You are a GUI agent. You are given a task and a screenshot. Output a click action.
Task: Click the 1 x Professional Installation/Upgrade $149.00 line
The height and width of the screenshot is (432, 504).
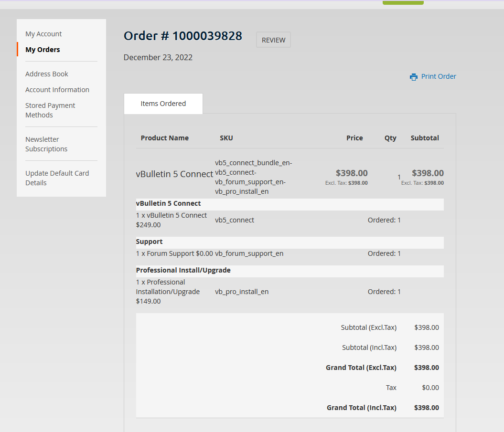[x=168, y=292]
